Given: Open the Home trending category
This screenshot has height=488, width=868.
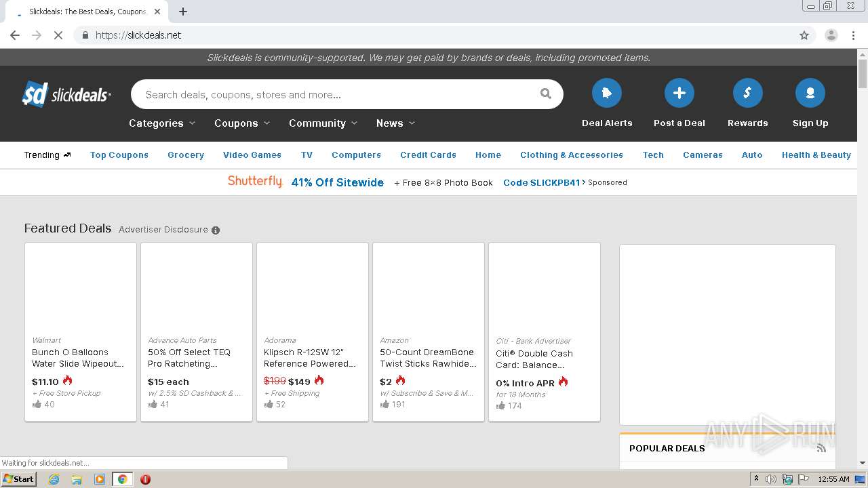Looking at the screenshot, I should 488,155.
